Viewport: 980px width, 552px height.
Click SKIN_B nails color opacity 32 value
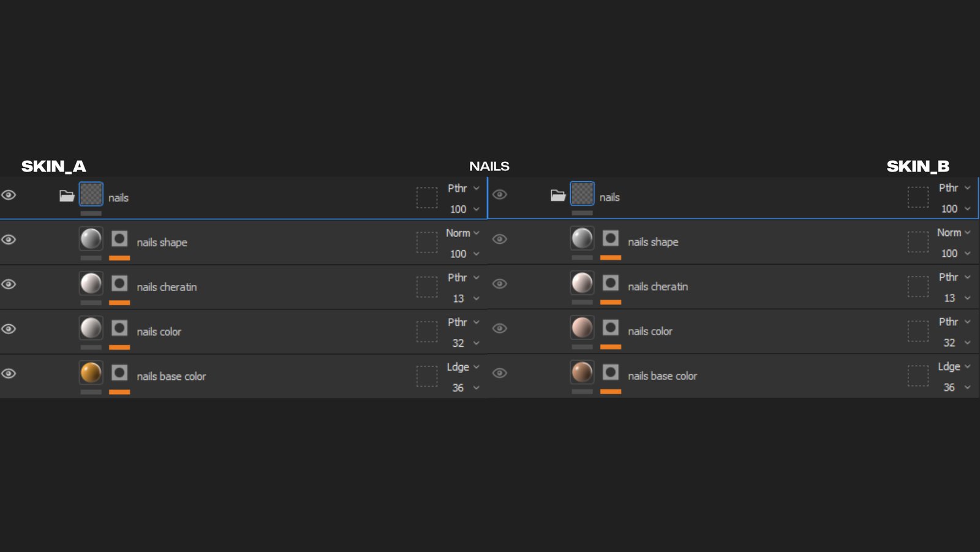tap(949, 342)
